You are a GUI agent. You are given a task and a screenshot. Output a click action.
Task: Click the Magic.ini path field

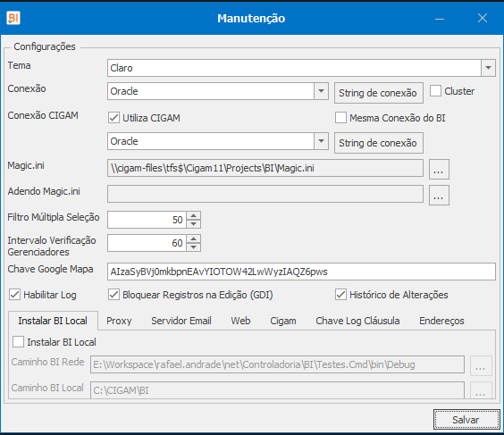pyautogui.click(x=265, y=168)
